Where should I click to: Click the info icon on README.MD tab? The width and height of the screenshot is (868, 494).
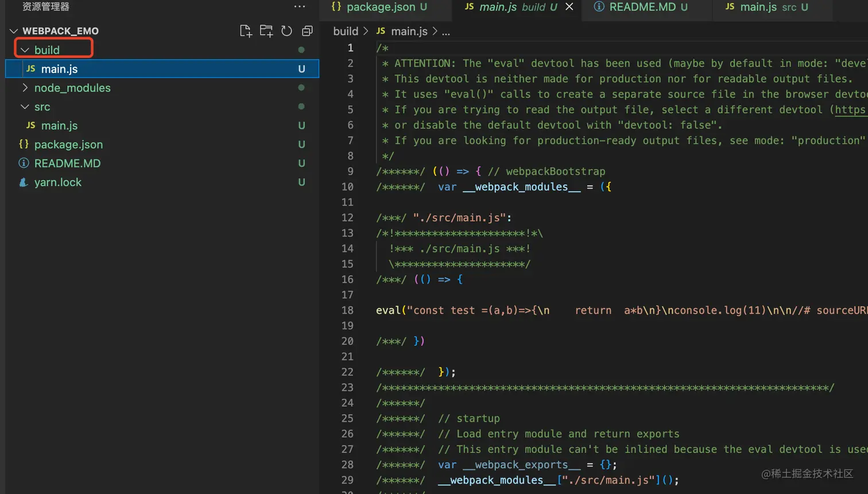click(599, 6)
